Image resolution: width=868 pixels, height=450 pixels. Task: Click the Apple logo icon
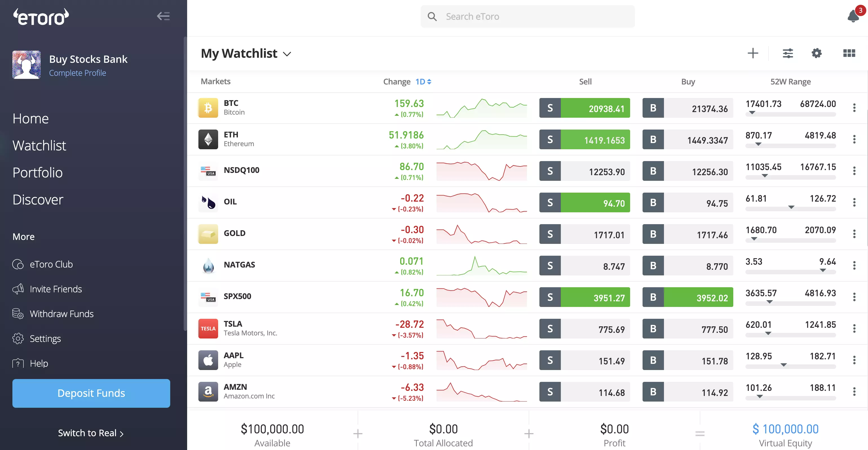(208, 360)
